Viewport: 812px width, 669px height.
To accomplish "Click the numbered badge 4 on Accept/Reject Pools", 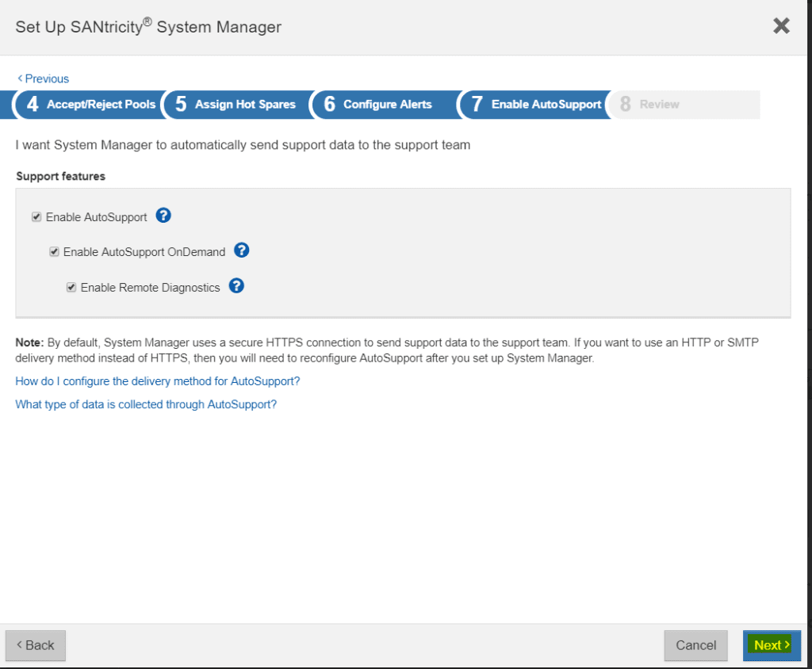I will 32,104.
